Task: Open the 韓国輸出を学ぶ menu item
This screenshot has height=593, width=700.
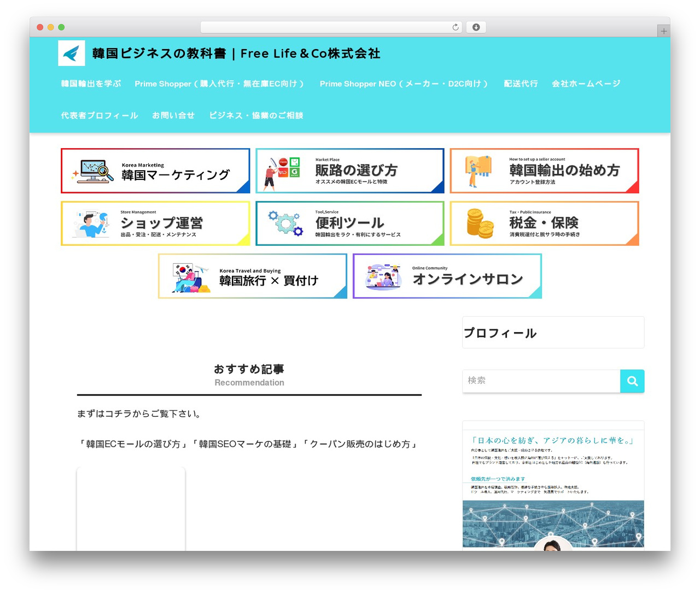Action: pyautogui.click(x=91, y=84)
